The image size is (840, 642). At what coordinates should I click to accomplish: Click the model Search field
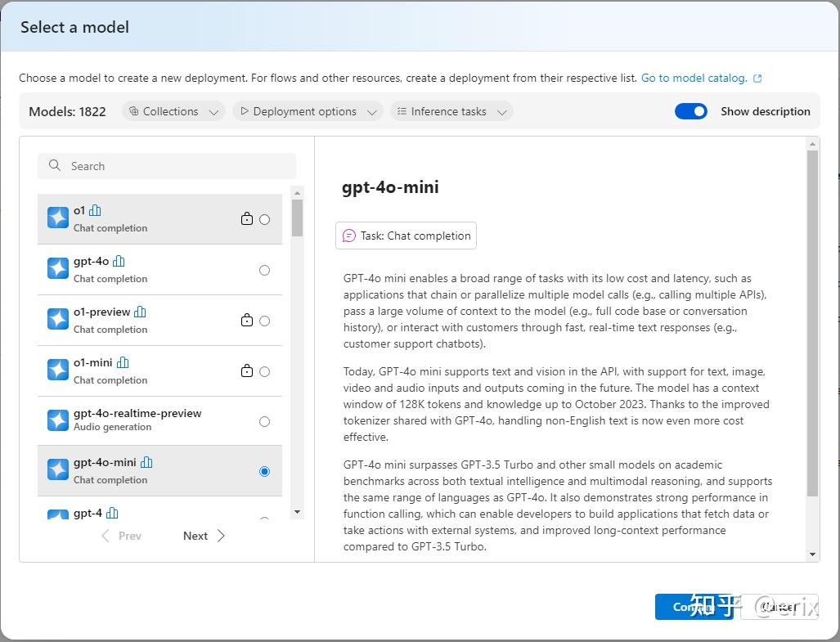click(167, 166)
